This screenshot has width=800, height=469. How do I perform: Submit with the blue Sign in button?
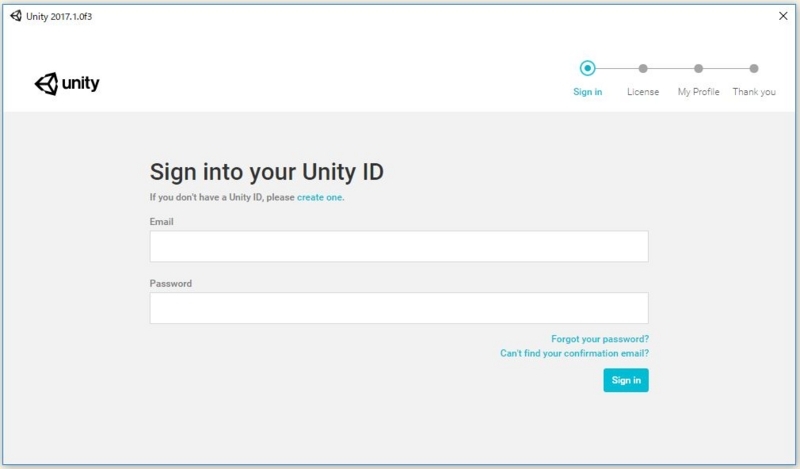[x=626, y=380]
